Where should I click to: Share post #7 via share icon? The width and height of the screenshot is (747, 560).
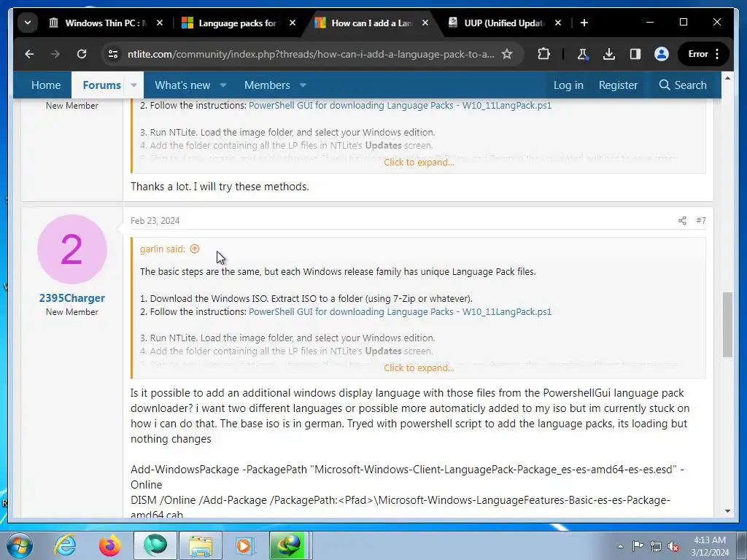(x=682, y=220)
